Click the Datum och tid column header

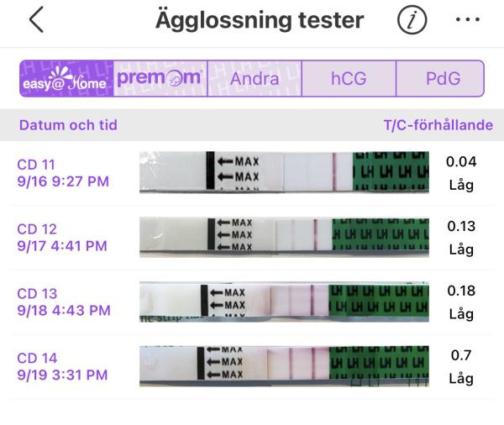pyautogui.click(x=68, y=125)
